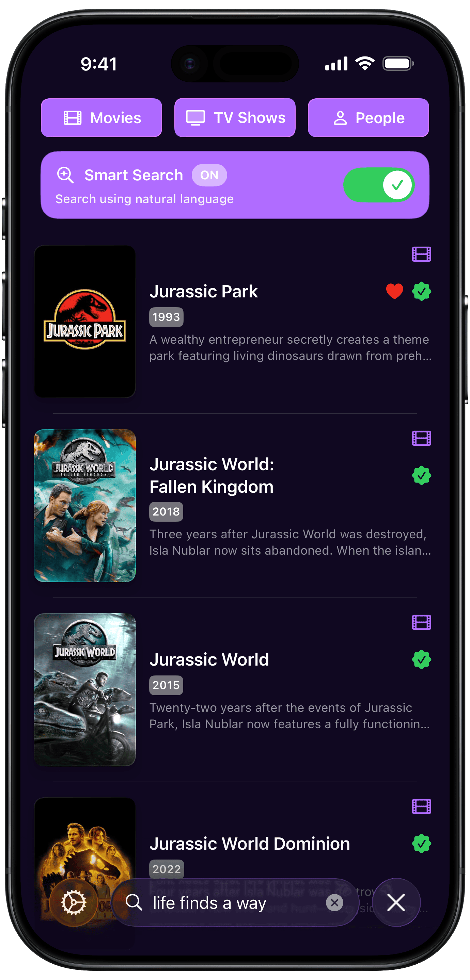Click the watched badge for Jurassic World Dominion
Image resolution: width=470 pixels, height=980 pixels.
(421, 844)
